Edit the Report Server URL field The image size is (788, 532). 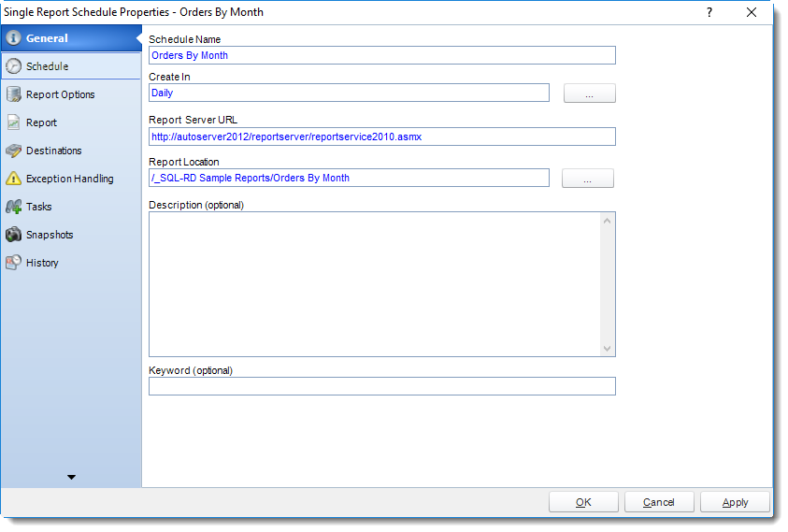(382, 137)
